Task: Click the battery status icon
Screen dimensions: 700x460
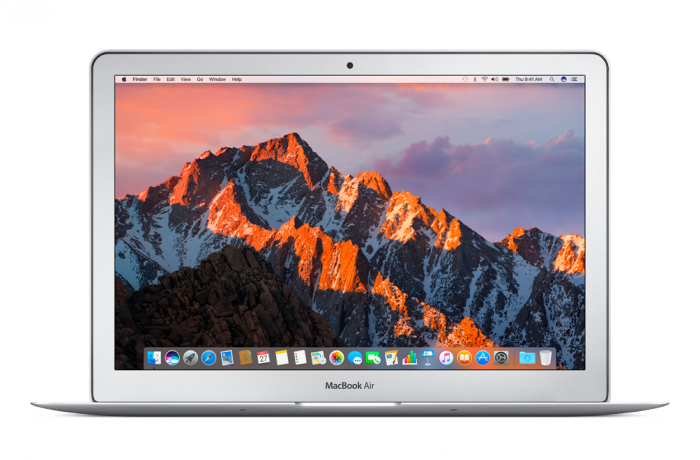Action: [x=506, y=79]
